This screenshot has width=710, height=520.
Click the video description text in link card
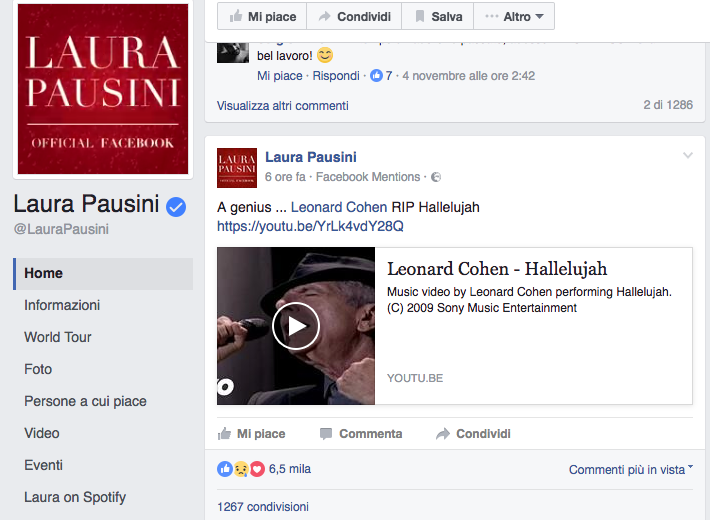coord(529,300)
